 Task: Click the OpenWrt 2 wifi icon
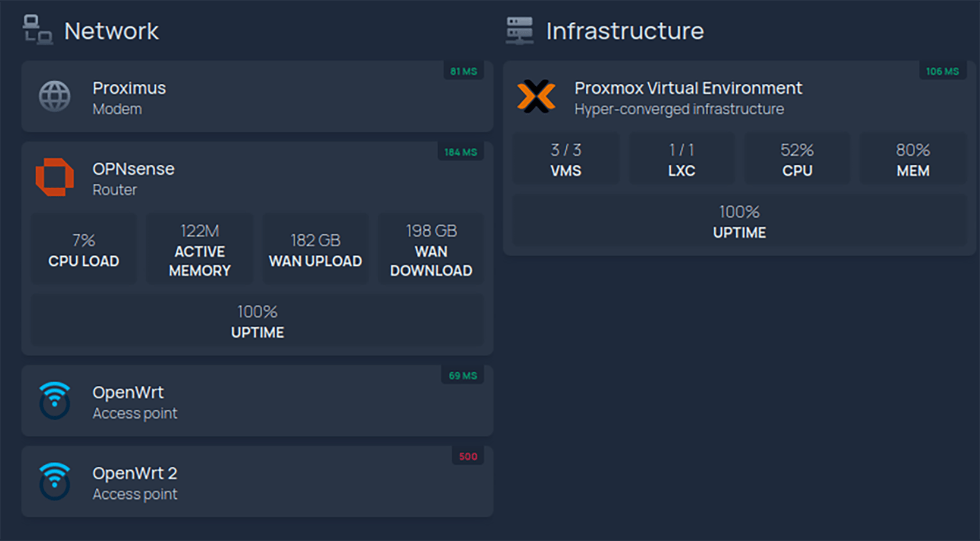(x=55, y=482)
